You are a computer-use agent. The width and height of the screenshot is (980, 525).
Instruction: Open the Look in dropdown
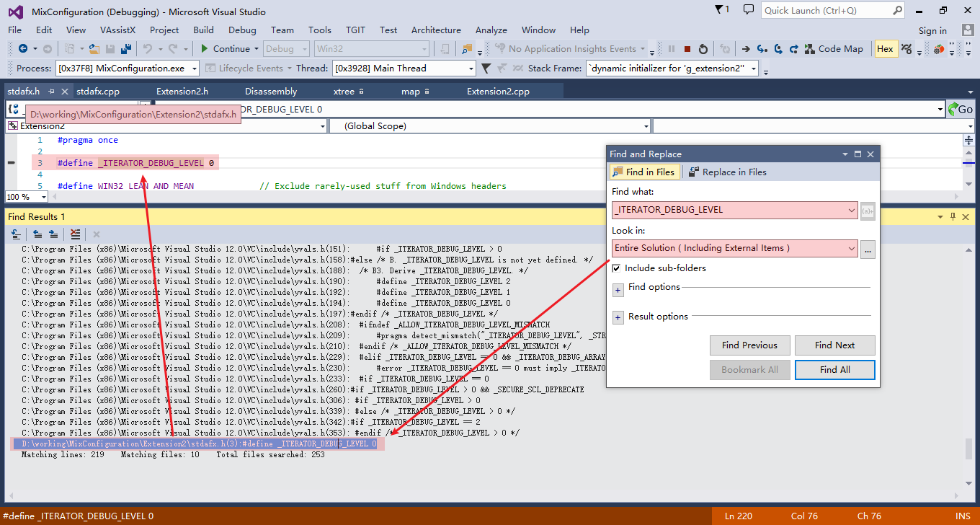(x=852, y=248)
